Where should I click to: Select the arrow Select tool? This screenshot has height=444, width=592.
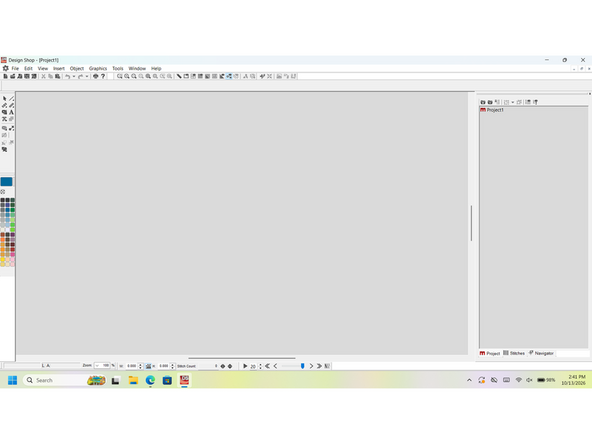(5, 99)
